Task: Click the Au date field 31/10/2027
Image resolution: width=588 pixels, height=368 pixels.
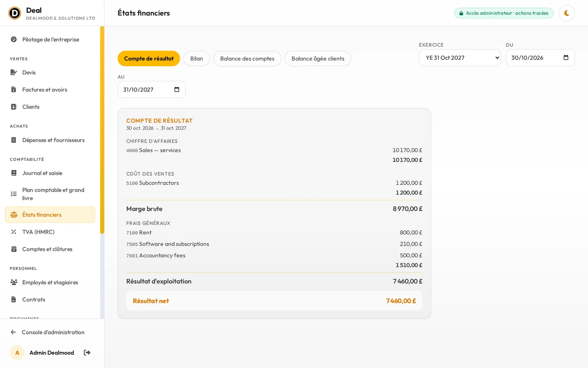Action: [x=151, y=90]
